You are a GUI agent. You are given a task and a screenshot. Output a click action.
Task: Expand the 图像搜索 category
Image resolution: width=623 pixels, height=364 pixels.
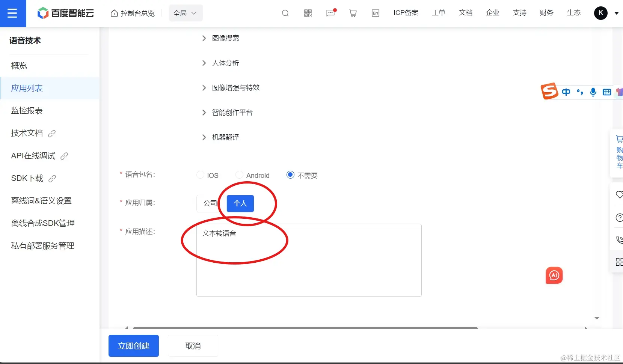pos(204,38)
